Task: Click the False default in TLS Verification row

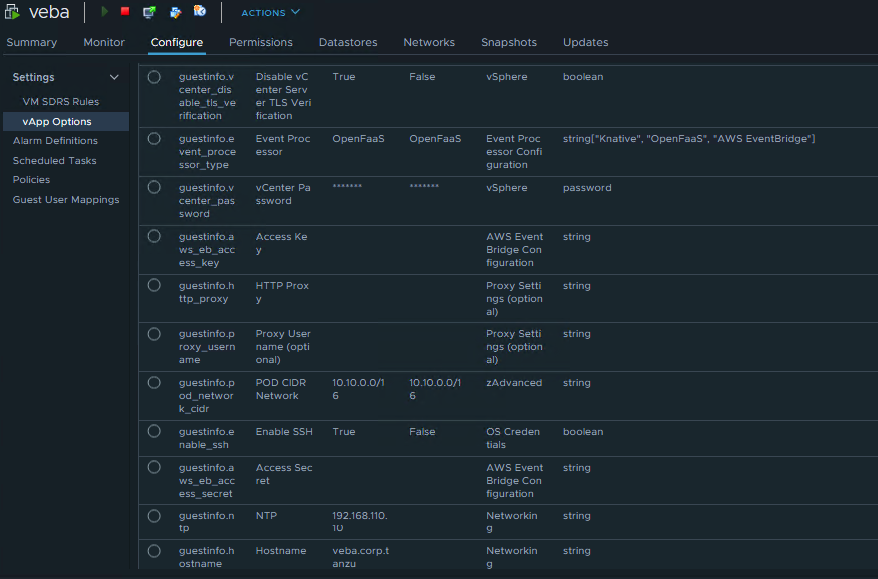Action: click(x=422, y=77)
